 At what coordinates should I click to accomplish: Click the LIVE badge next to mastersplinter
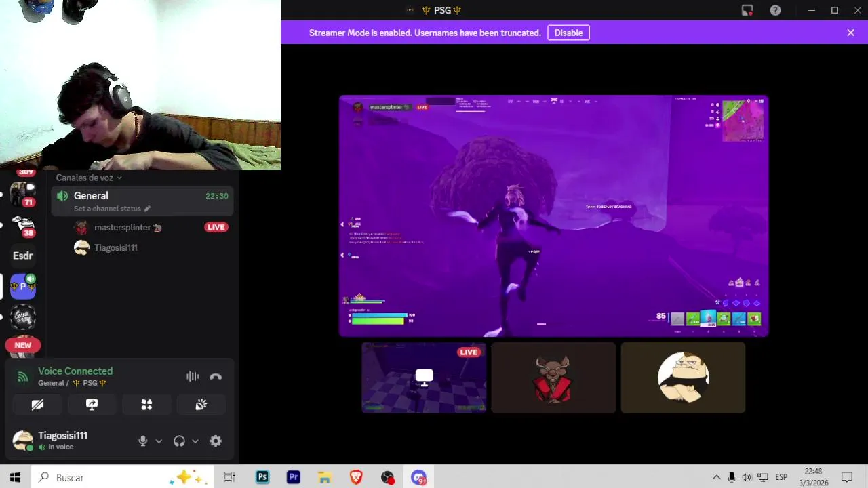pyautogui.click(x=216, y=228)
